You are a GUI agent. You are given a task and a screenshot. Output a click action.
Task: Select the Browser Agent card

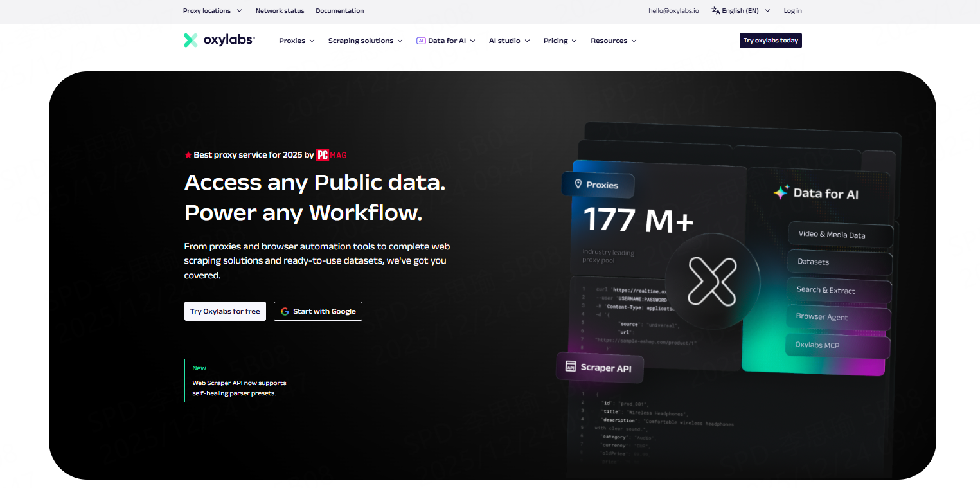(838, 318)
